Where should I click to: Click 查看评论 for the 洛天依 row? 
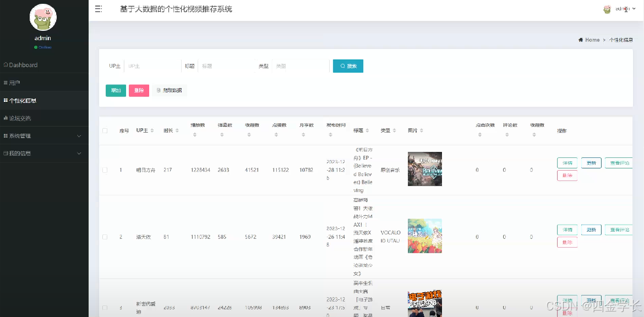click(619, 229)
